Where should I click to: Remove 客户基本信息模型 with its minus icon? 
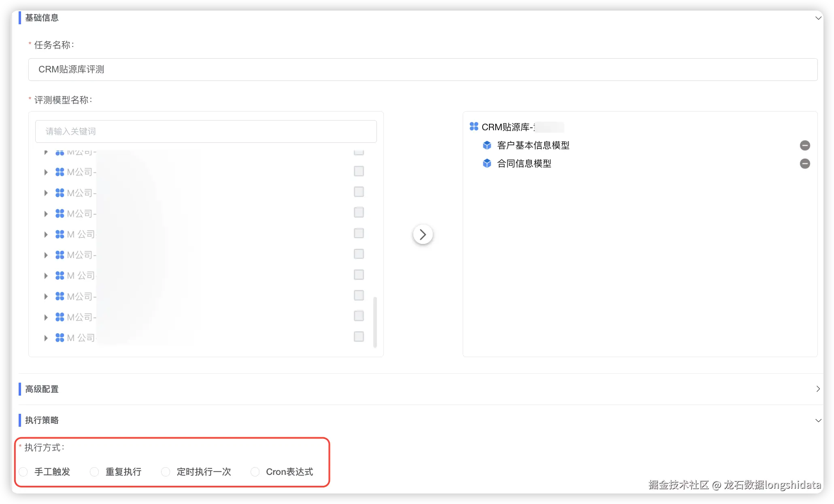click(x=805, y=145)
